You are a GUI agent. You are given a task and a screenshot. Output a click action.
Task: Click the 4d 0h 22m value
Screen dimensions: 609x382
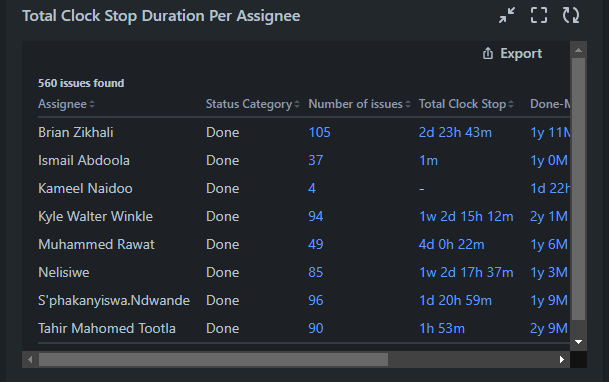point(451,244)
